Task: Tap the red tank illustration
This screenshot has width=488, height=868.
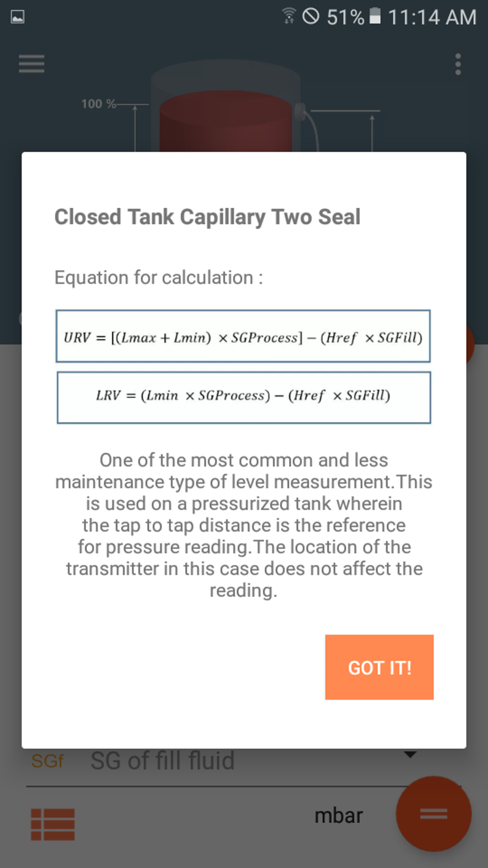Action: (225, 121)
